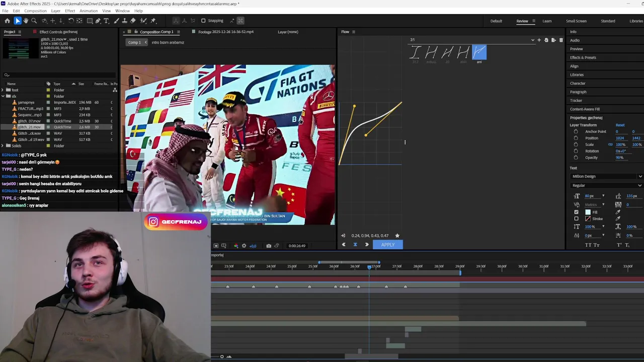Collapse the 'sfx' folder
The height and width of the screenshot is (362, 644).
[3, 96]
